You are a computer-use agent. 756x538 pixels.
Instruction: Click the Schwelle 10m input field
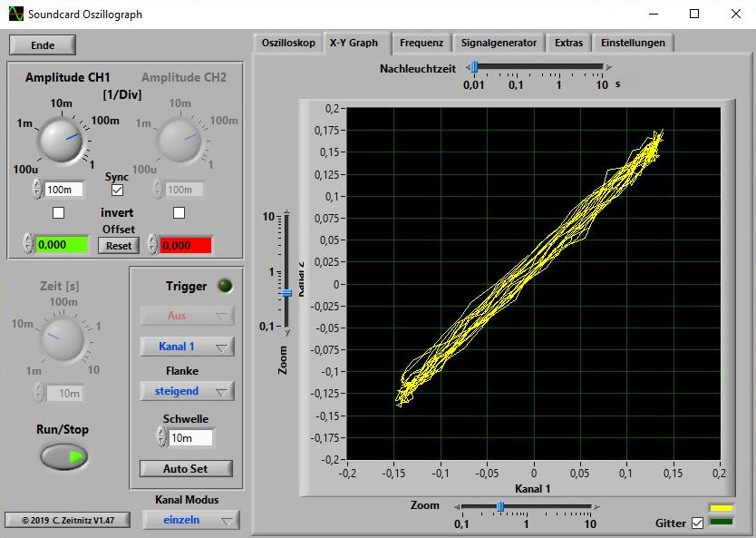pos(190,438)
